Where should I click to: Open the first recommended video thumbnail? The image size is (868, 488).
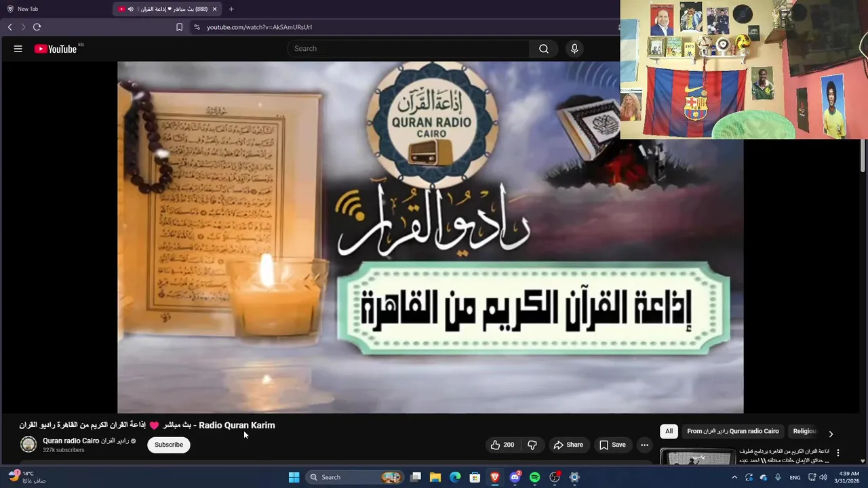tap(698, 456)
